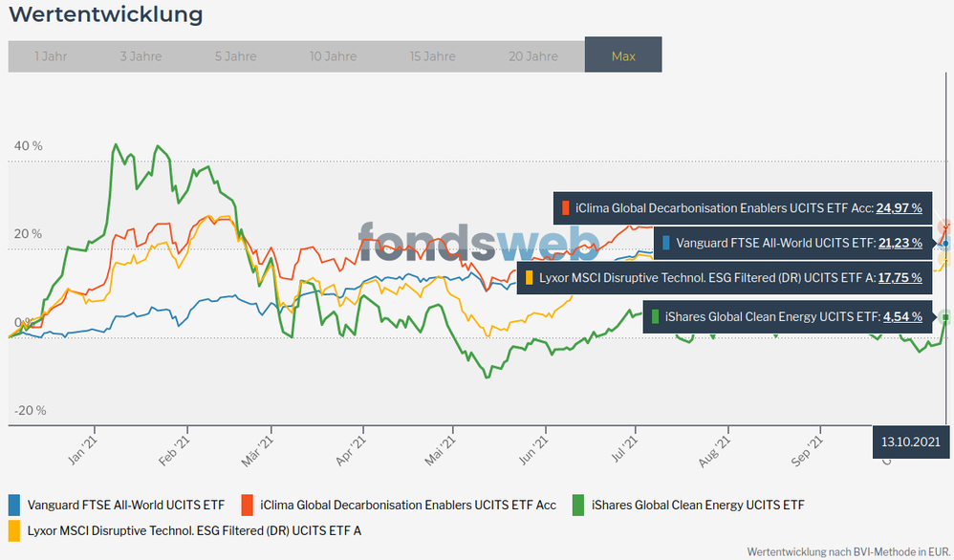Switch to the 20 Jahre tab

[533, 56]
